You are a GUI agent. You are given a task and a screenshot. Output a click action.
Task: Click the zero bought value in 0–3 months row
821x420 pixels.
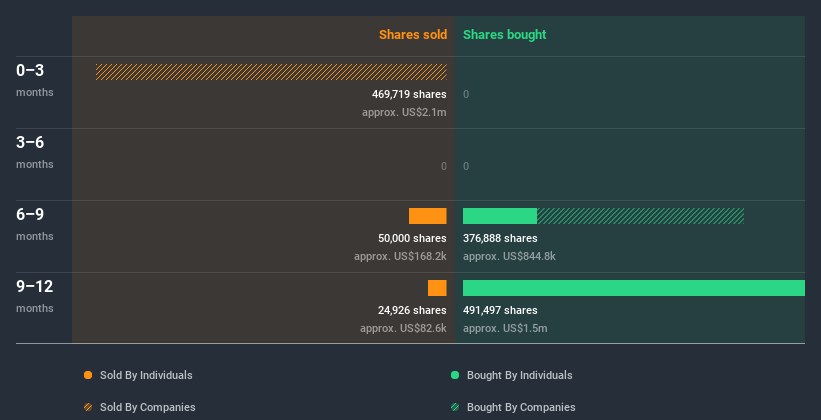click(x=466, y=94)
